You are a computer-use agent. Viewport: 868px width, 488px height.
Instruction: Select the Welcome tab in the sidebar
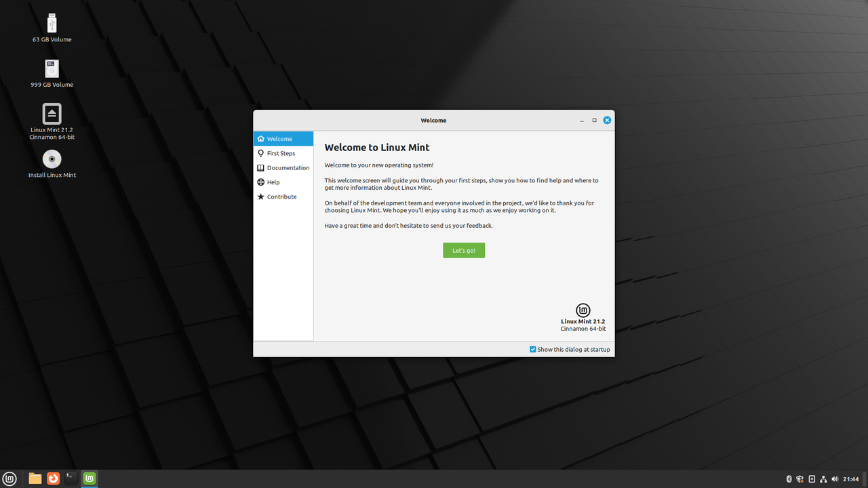pos(283,139)
